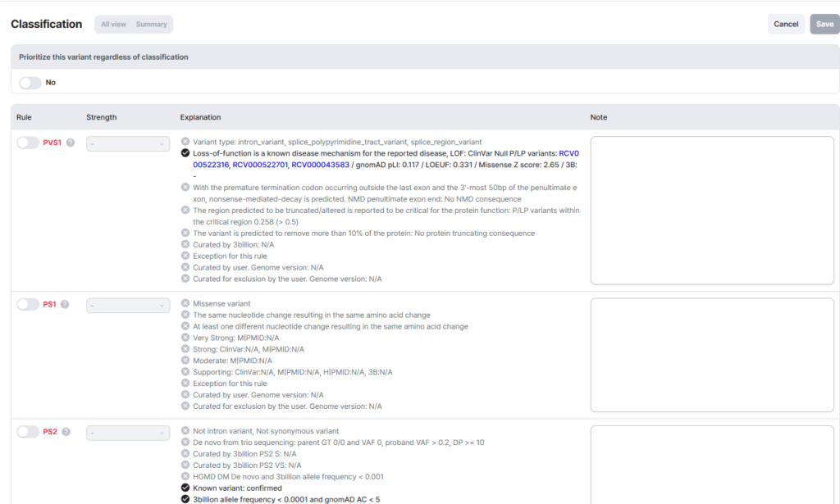Switch to the Summary tab
The height and width of the screenshot is (504, 840).
[152, 25]
